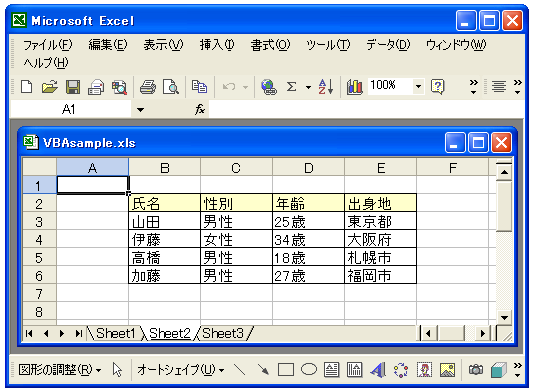533x392 pixels.
Task: Select the Line drawing tool
Action: (240, 370)
